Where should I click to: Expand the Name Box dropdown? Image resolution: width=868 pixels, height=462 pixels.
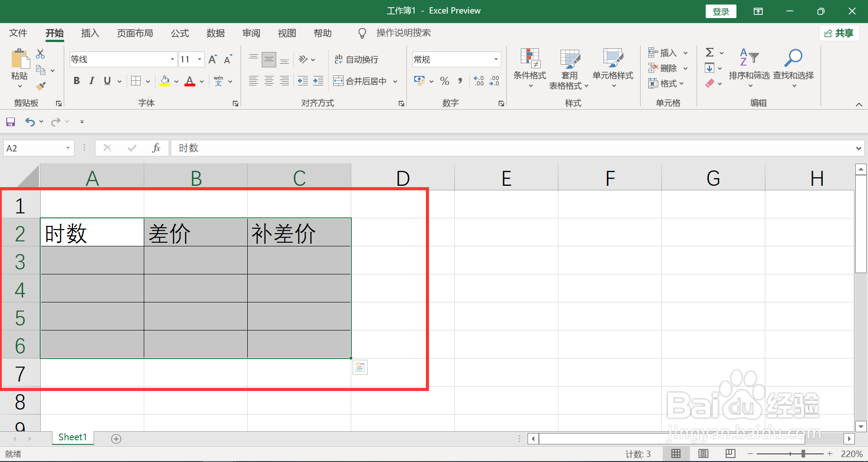coord(68,148)
